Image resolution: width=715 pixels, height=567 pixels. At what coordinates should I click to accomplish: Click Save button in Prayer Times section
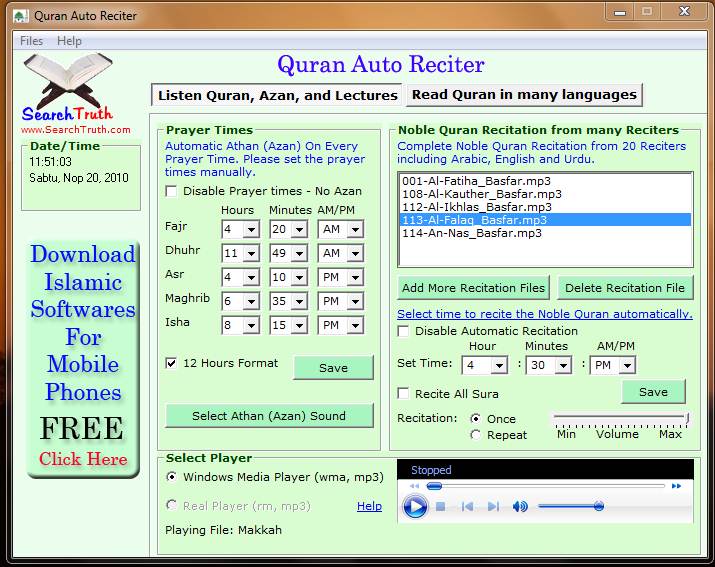tap(333, 368)
